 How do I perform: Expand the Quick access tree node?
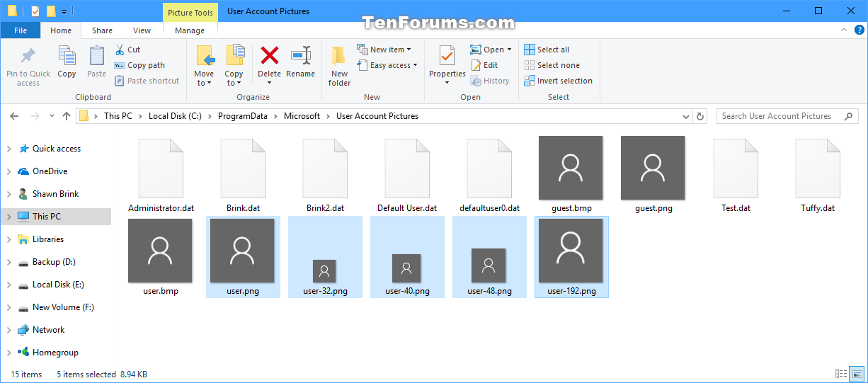(9, 149)
